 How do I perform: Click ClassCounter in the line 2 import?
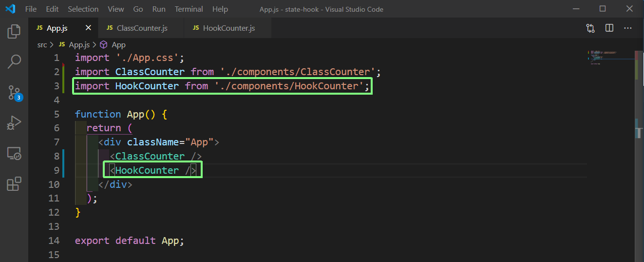tap(150, 72)
